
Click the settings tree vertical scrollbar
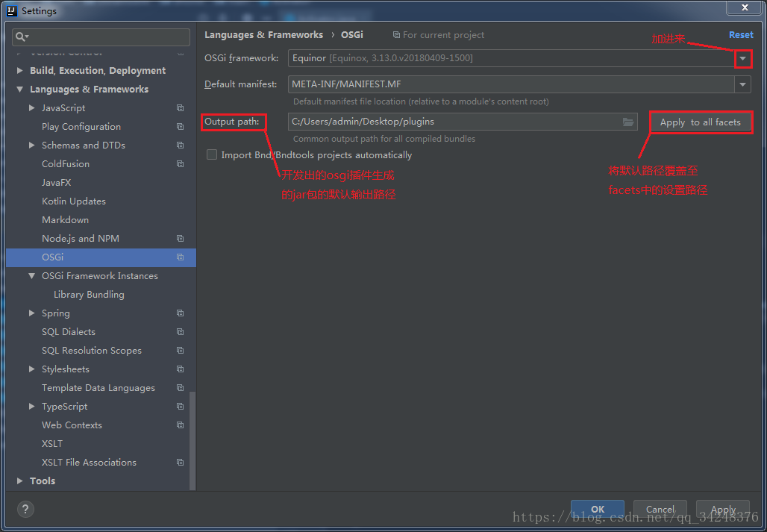(192, 440)
